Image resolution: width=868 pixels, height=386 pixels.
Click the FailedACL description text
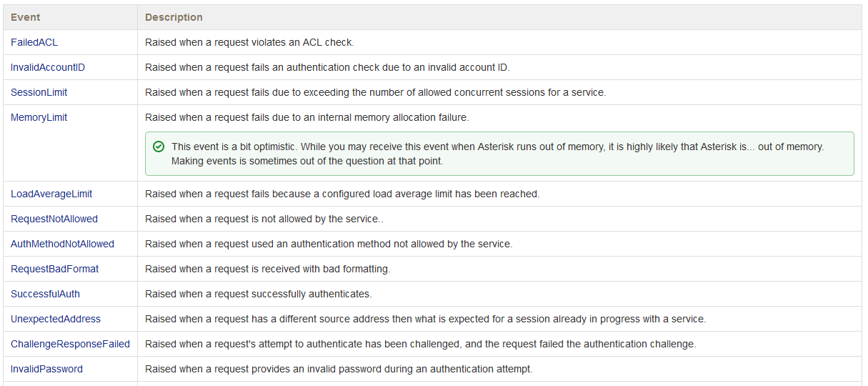249,42
